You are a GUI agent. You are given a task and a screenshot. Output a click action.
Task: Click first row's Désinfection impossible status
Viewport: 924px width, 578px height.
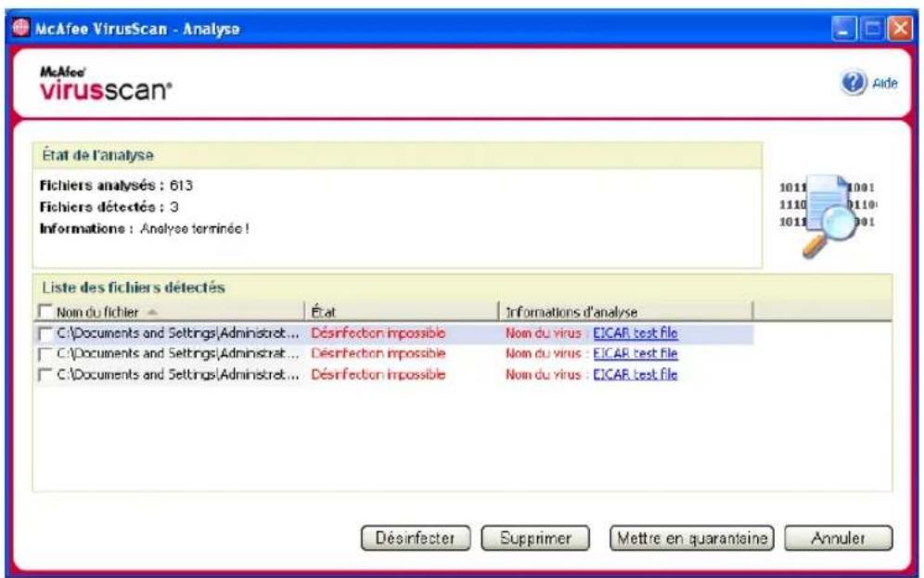(379, 333)
